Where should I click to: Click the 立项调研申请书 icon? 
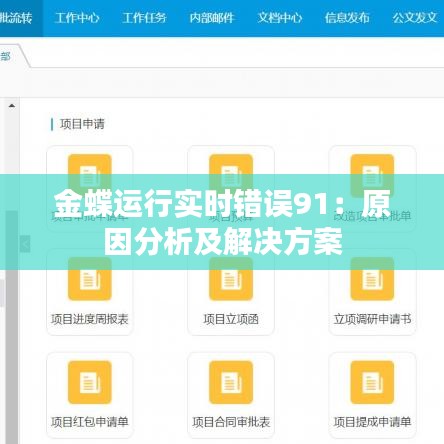(372, 279)
